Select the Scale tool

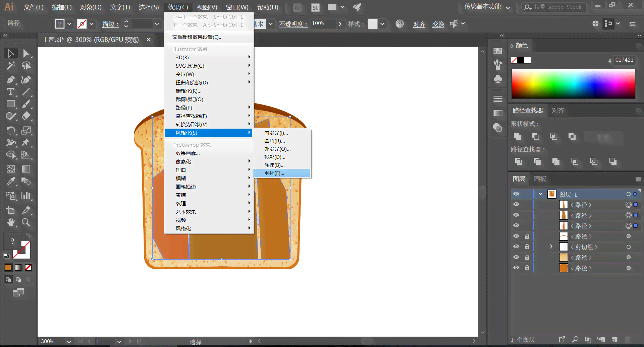click(x=26, y=130)
